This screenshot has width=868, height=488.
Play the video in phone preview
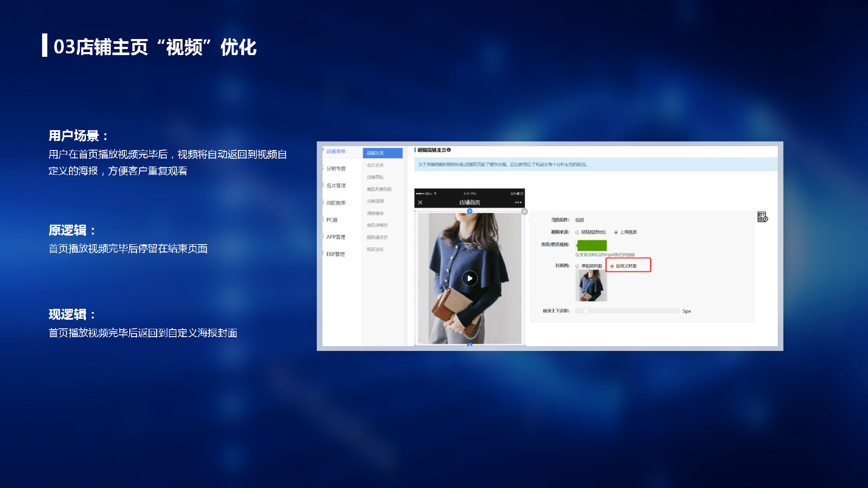point(470,278)
